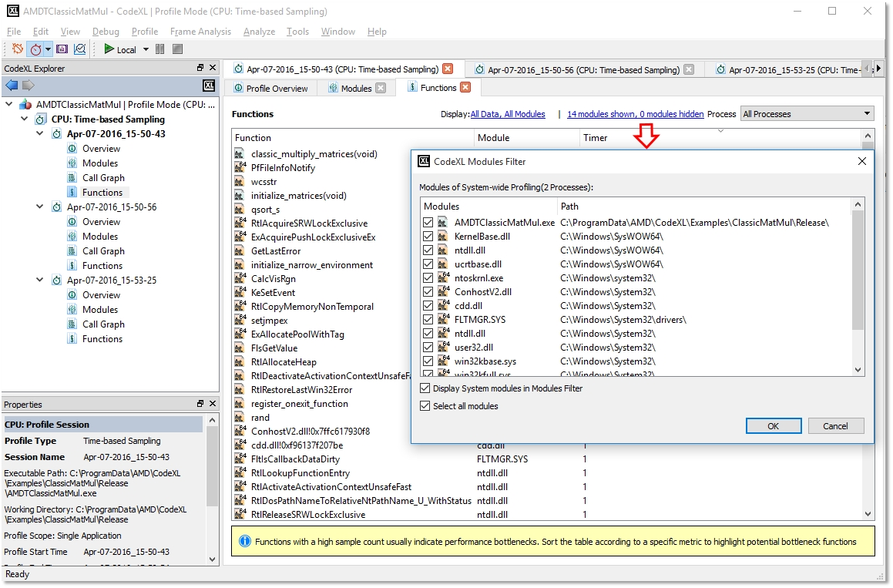Image resolution: width=893 pixels, height=588 pixels.
Task: Switch to Profile Overview tab
Action: point(271,89)
